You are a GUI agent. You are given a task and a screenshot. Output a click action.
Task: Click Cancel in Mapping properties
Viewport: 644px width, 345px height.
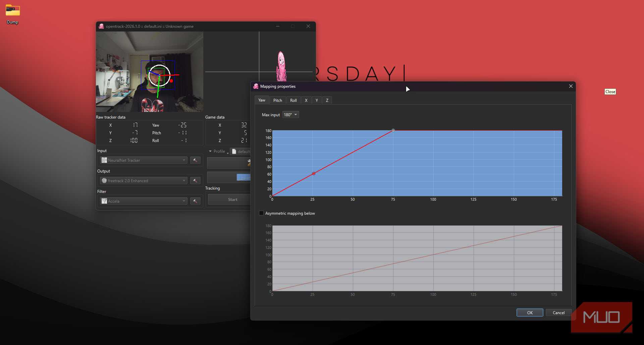(558, 313)
